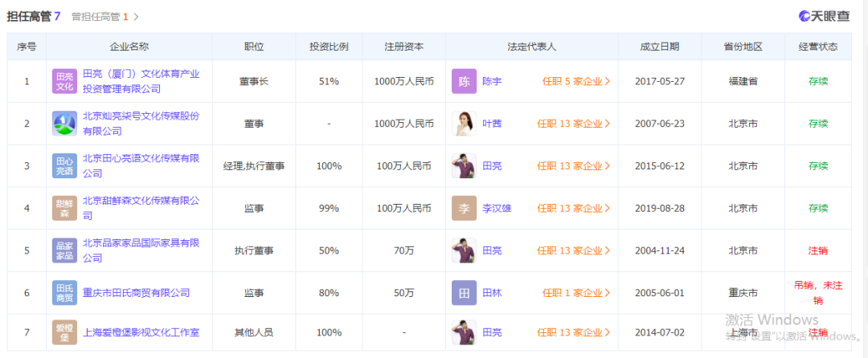Click 田亮's portrait in the 上海爱橙堡 row
This screenshot has height=358, width=868.
click(464, 332)
